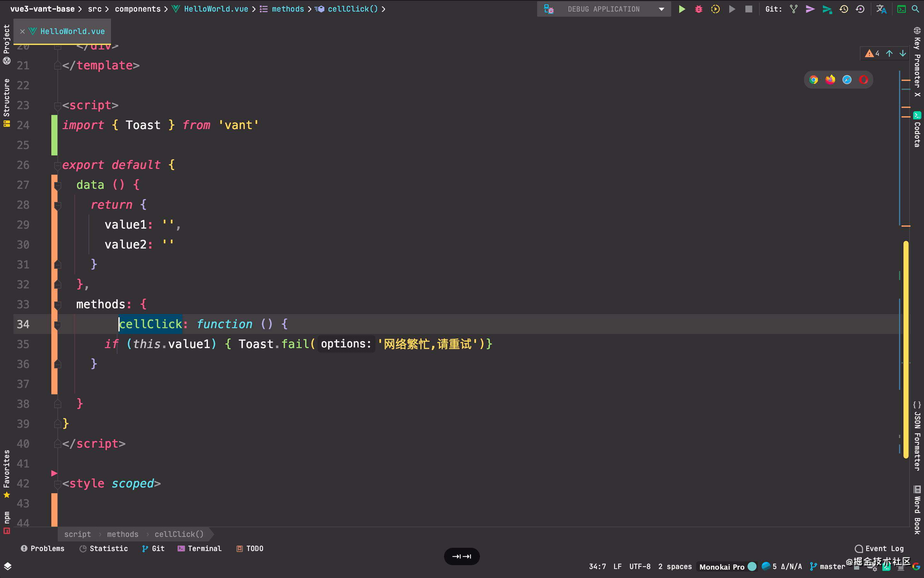Click the yellow vertical scrollbar thumb

point(906,350)
